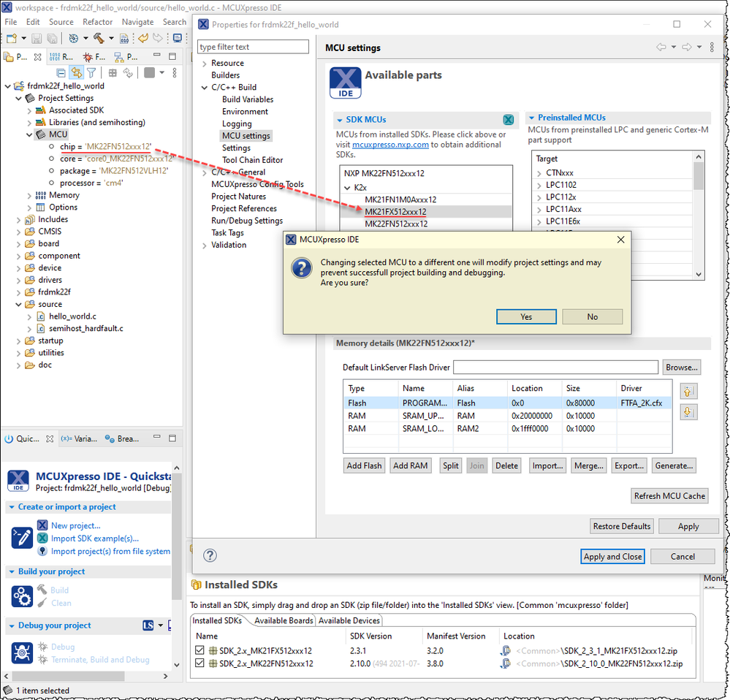Click the New wizard toolbar icon

pyautogui.click(x=12, y=38)
